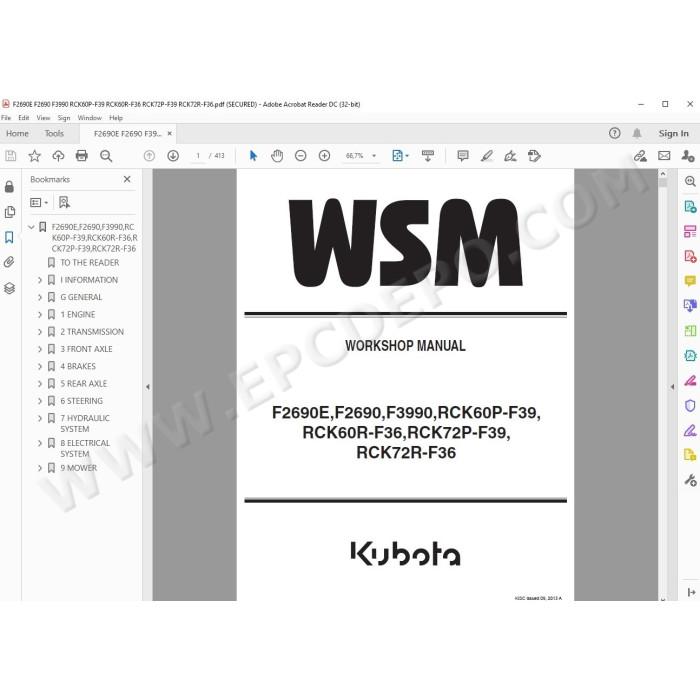Click find current bookmark icon
This screenshot has width=700, height=700.
(x=64, y=203)
